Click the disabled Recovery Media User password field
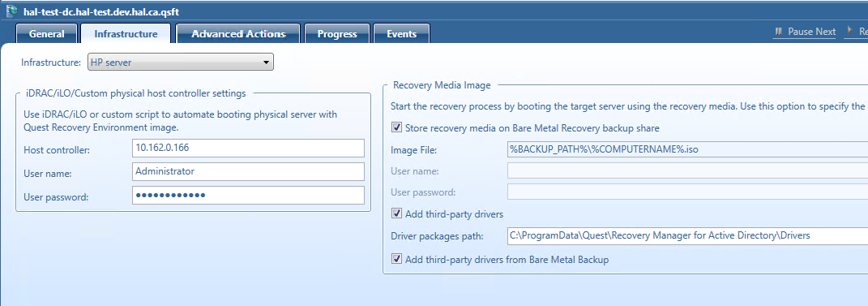The width and height of the screenshot is (868, 306). [687, 192]
